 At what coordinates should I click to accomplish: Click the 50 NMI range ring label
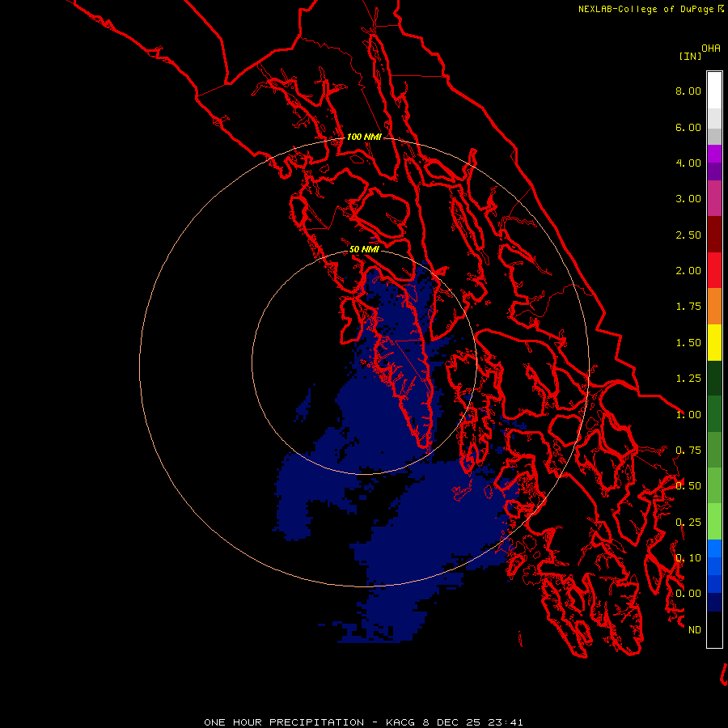point(364,249)
